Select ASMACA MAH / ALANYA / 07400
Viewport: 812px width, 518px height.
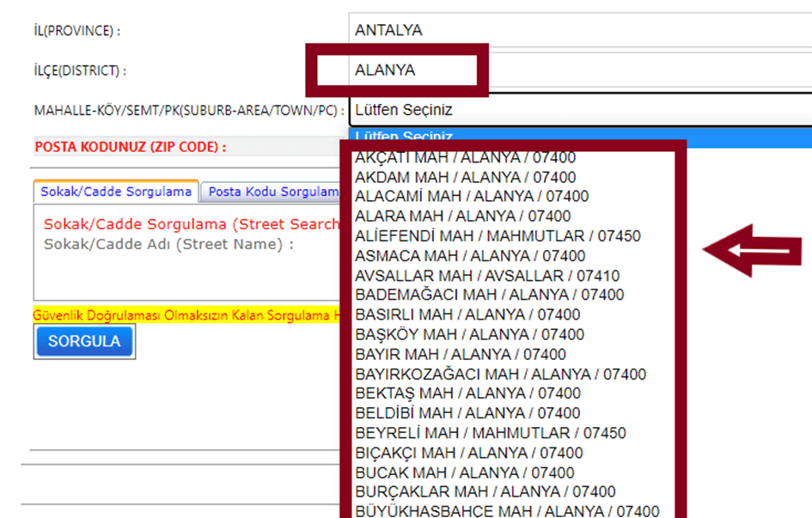click(470, 256)
